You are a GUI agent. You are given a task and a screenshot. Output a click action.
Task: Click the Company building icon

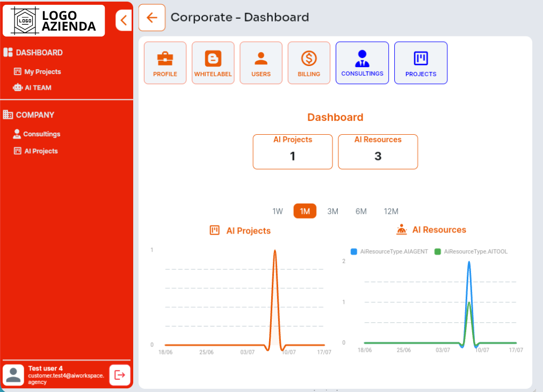pos(8,114)
